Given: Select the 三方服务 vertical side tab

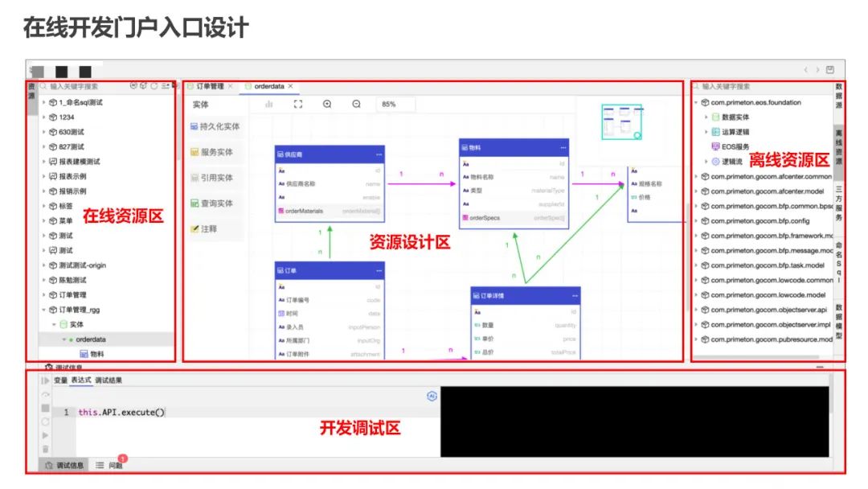Looking at the screenshot, I should coord(838,203).
